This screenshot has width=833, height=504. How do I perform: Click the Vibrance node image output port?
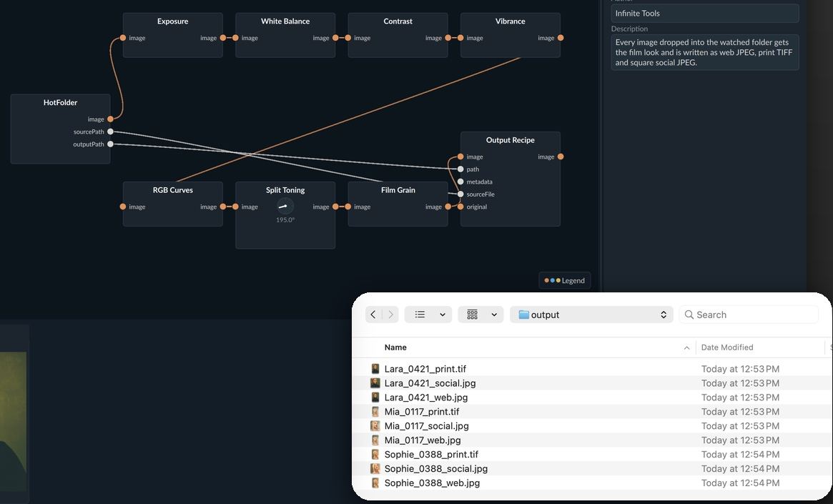561,38
